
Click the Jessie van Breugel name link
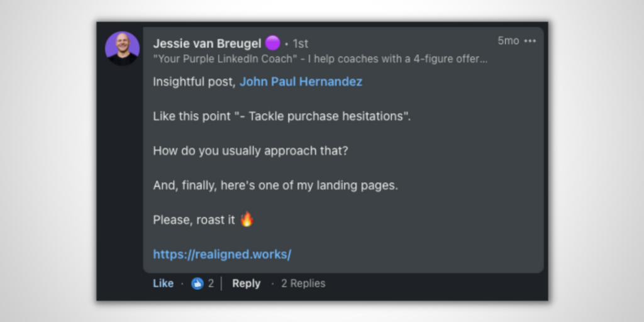(x=207, y=43)
